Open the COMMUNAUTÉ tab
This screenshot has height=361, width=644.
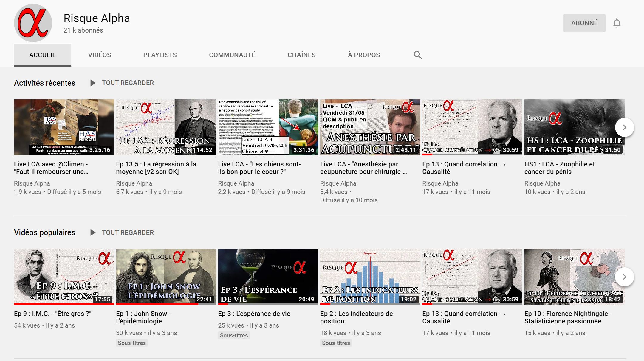click(232, 55)
